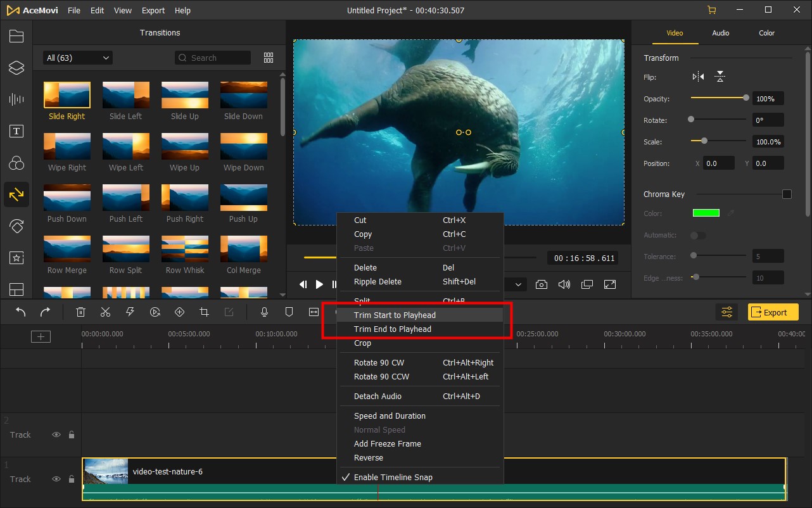Expand the All (63) category dropdown
Screen dimensions: 812x508
[x=77, y=58]
